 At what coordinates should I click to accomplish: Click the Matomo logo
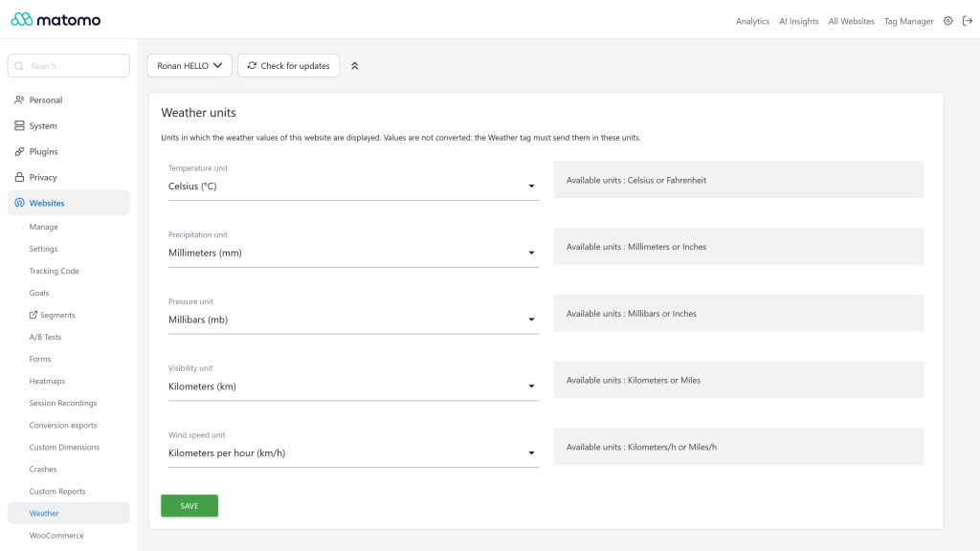(x=56, y=20)
